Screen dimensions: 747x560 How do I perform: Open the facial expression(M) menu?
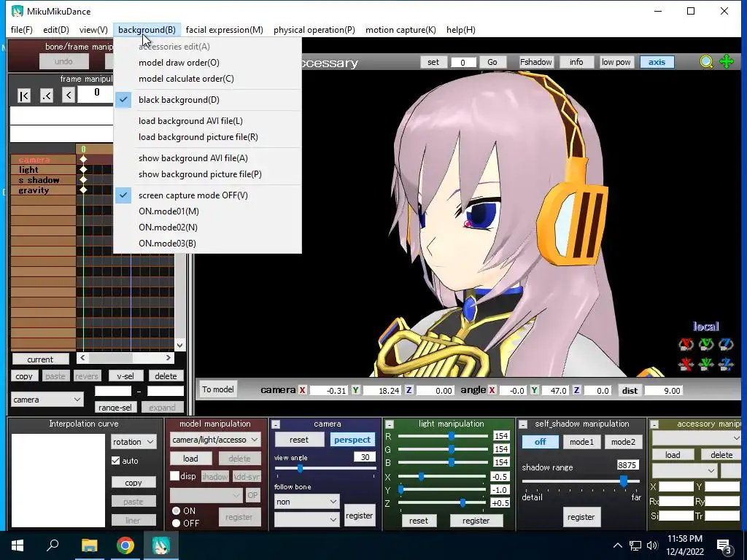point(225,29)
